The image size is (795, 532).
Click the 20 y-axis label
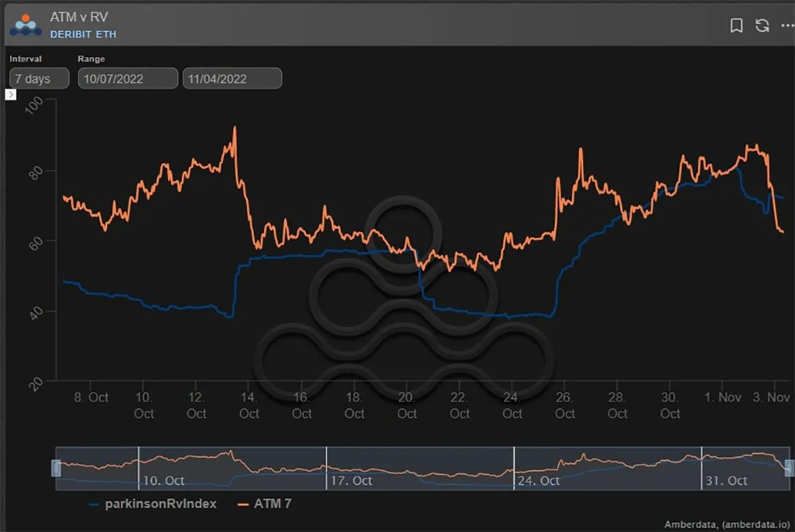coord(36,384)
